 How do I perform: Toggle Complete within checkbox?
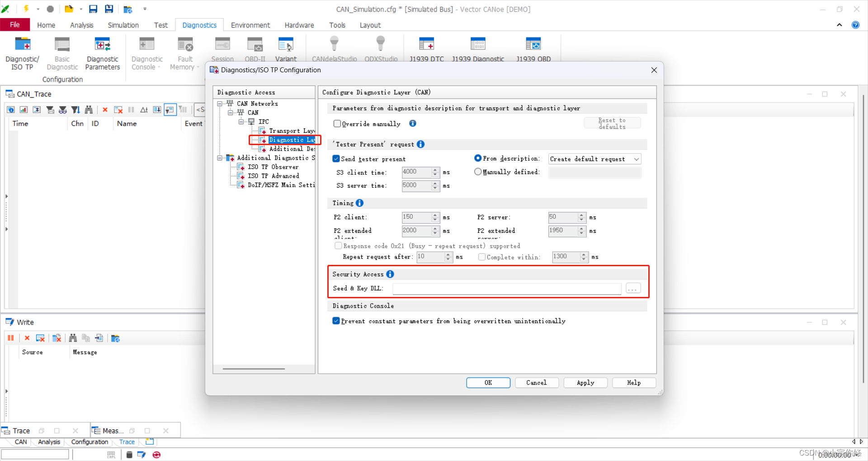coord(482,257)
